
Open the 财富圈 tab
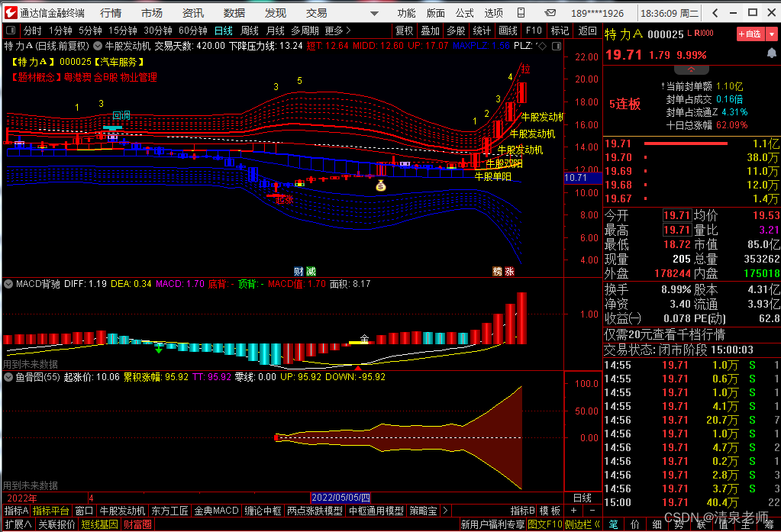pos(137,524)
